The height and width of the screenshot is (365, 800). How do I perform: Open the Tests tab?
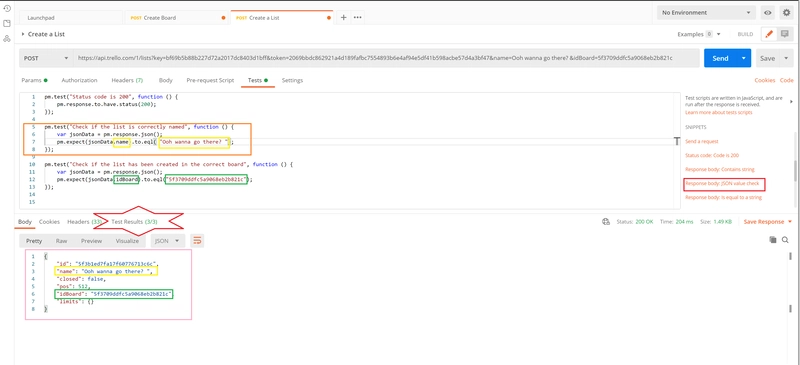(258, 80)
